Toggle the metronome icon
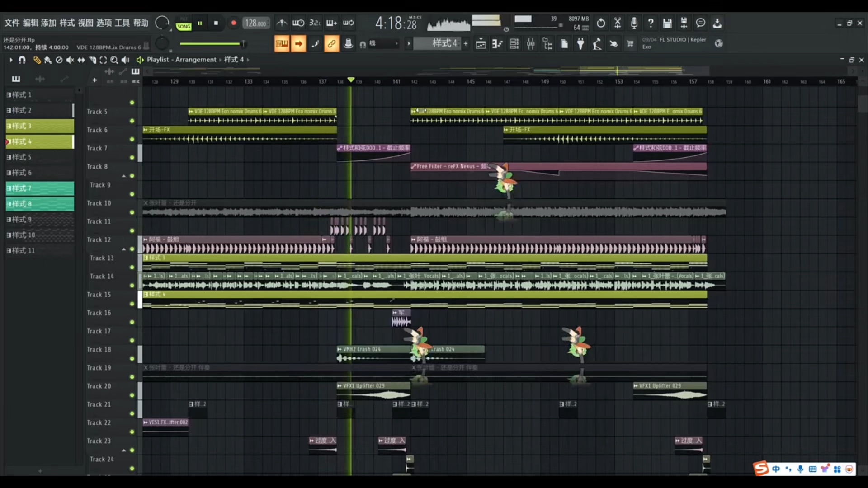 point(282,23)
